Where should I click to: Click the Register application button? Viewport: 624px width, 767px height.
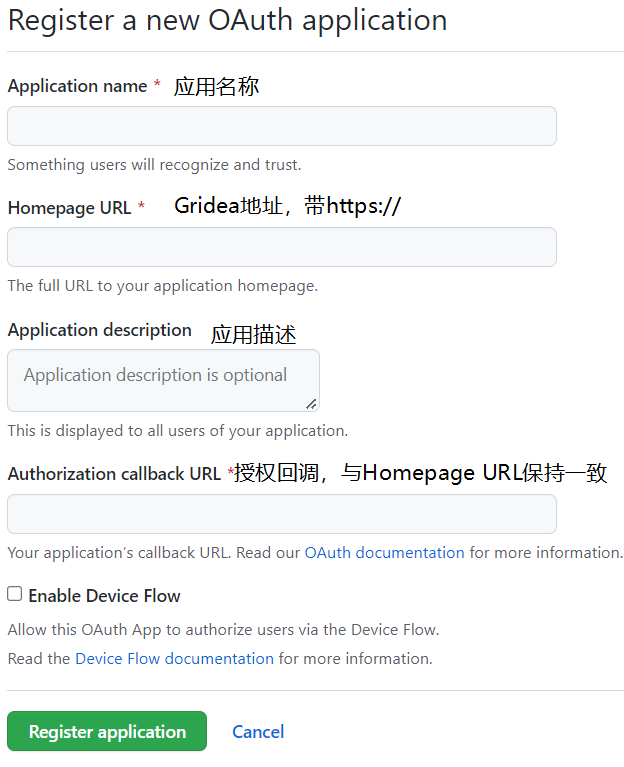pyautogui.click(x=107, y=731)
